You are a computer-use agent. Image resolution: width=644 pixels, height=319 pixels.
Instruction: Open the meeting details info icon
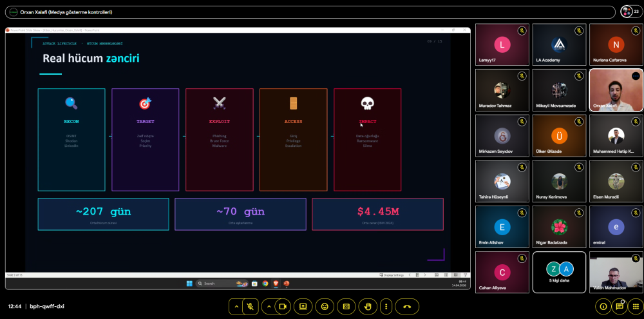[603, 307]
